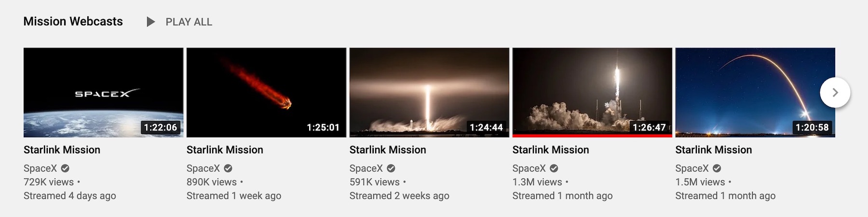Open the 1:22:06 SpaceX logo thumbnail
Screen dimensions: 868x217
[103, 93]
